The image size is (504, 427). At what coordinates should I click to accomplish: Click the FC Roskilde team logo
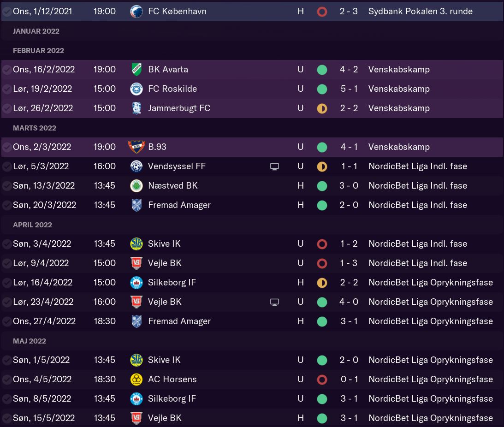coord(136,89)
